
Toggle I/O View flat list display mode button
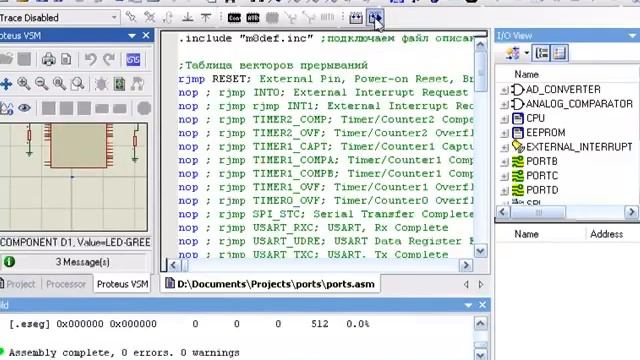coord(560,53)
